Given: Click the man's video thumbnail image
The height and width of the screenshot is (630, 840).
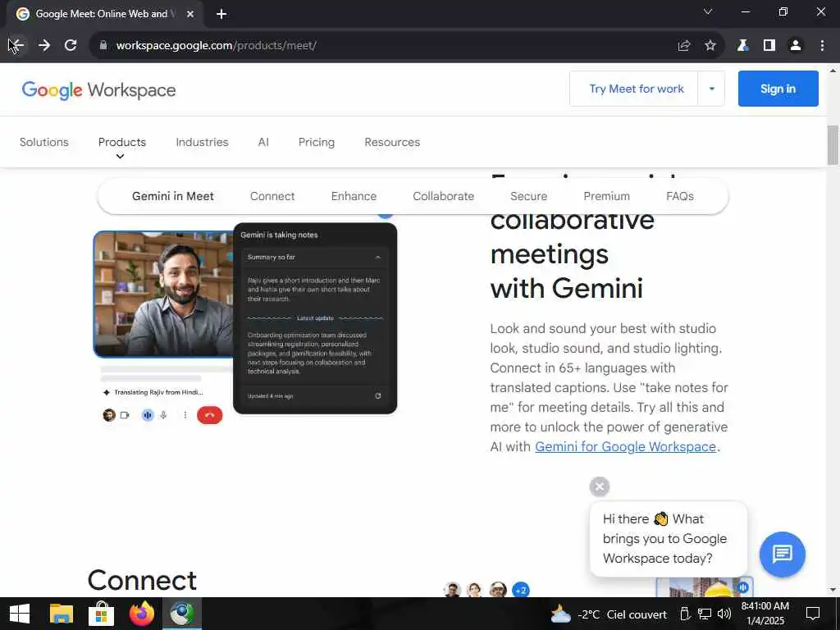Looking at the screenshot, I should pyautogui.click(x=164, y=294).
